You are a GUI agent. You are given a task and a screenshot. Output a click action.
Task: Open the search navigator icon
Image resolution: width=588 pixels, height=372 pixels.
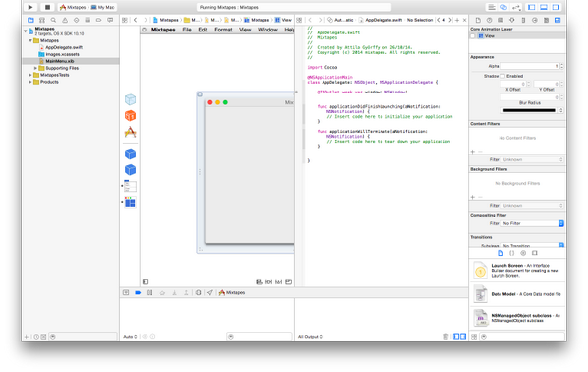pos(54,20)
